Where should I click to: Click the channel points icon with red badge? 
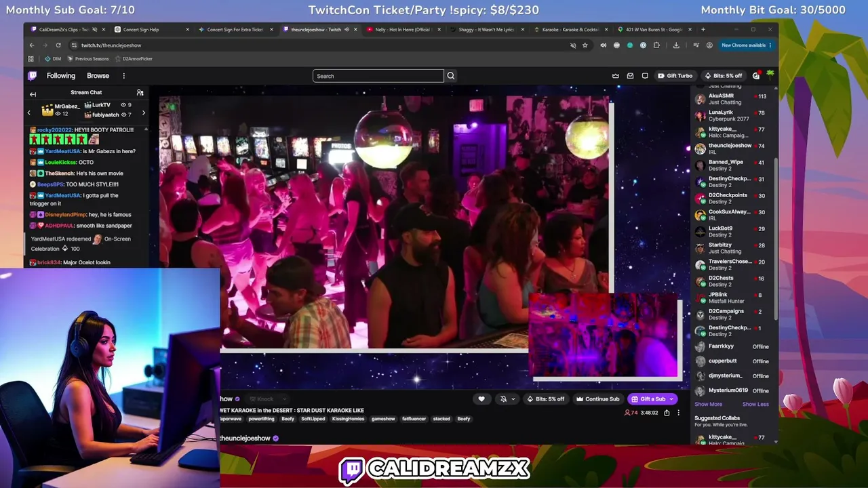click(x=756, y=75)
